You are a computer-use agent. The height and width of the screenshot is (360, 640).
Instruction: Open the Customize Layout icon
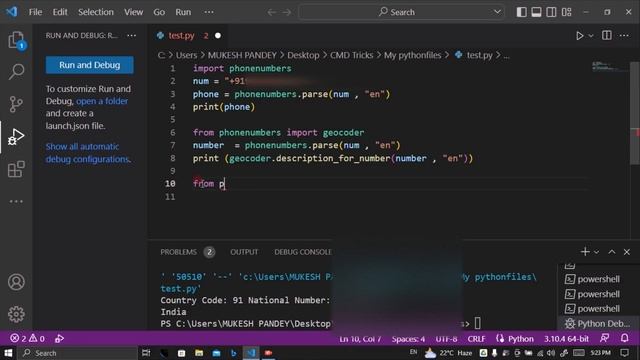566,12
